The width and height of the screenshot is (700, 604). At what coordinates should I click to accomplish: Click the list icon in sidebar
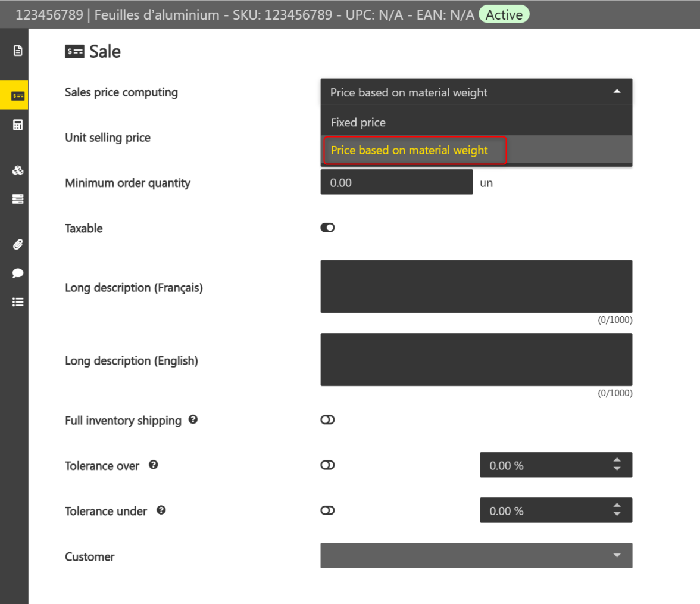(x=18, y=302)
